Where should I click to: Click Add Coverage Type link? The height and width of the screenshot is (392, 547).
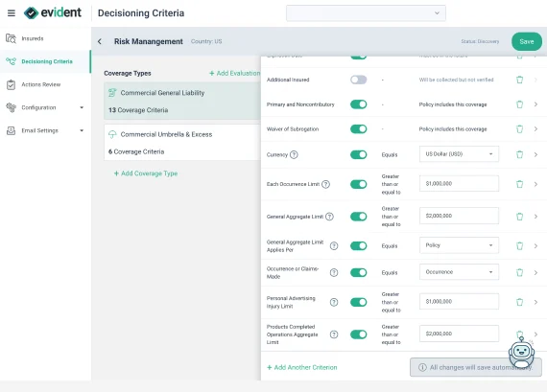click(146, 173)
